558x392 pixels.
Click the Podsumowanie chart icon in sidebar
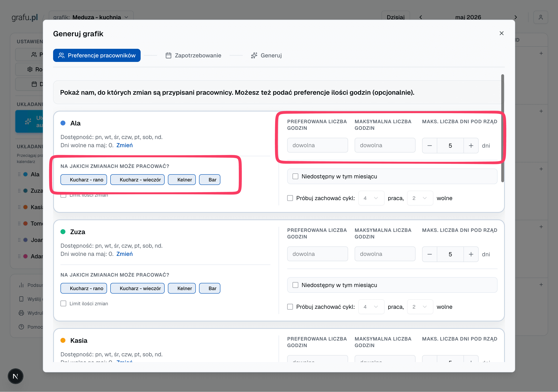tap(21, 285)
